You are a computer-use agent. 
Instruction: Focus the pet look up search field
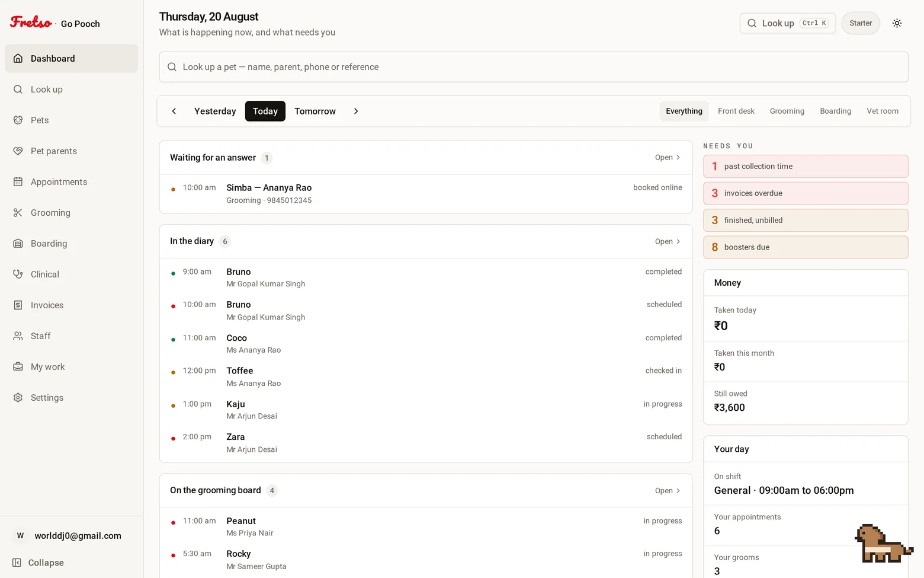point(534,67)
